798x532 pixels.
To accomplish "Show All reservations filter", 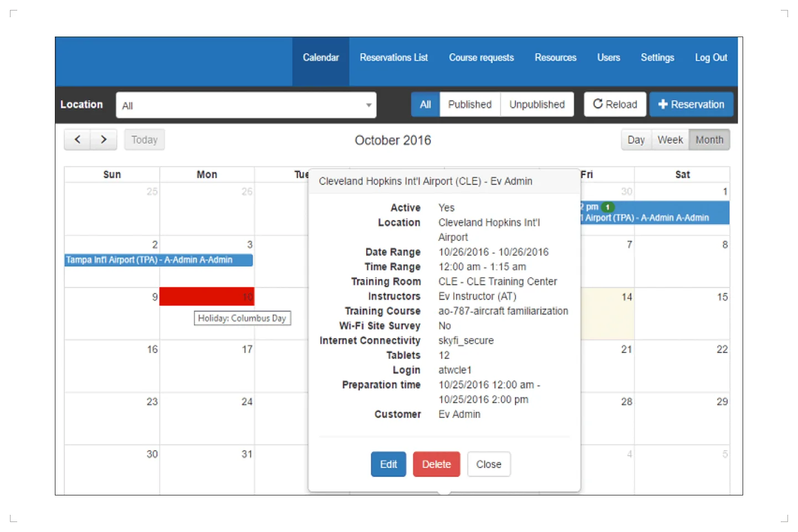I will 426,104.
